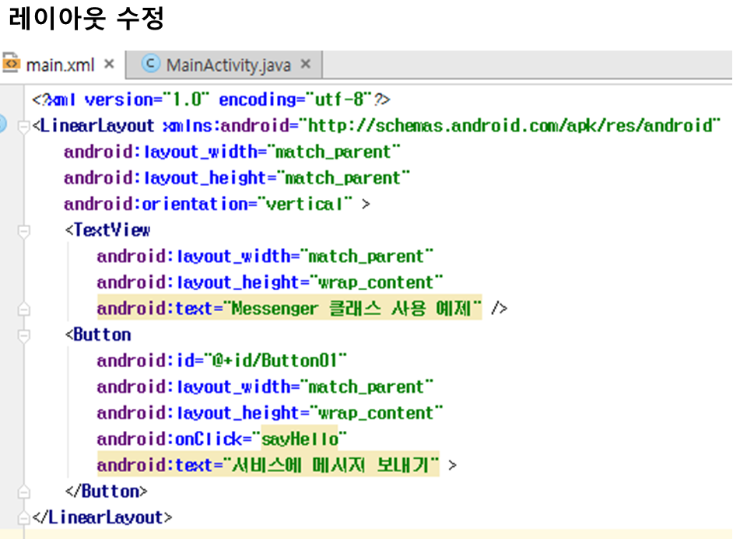Click the blue gutter marker beside LinearLayout line

[x=2, y=125]
